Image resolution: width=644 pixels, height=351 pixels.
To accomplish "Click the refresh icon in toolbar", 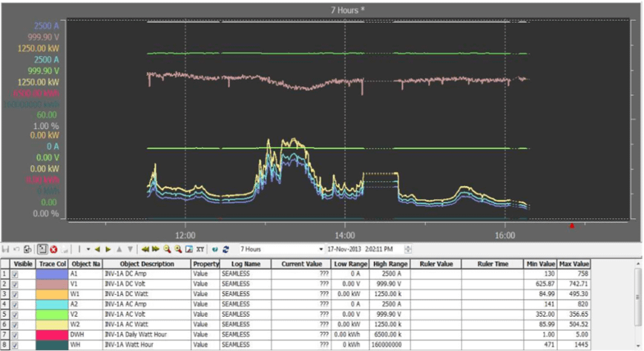I will 225,249.
